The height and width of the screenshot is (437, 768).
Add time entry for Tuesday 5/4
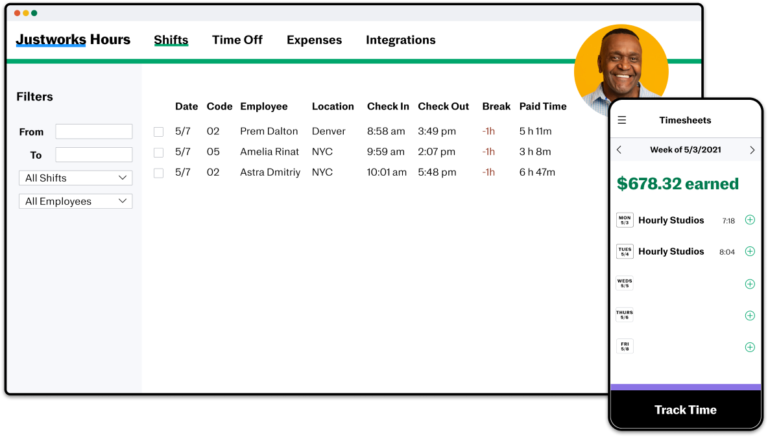(750, 252)
